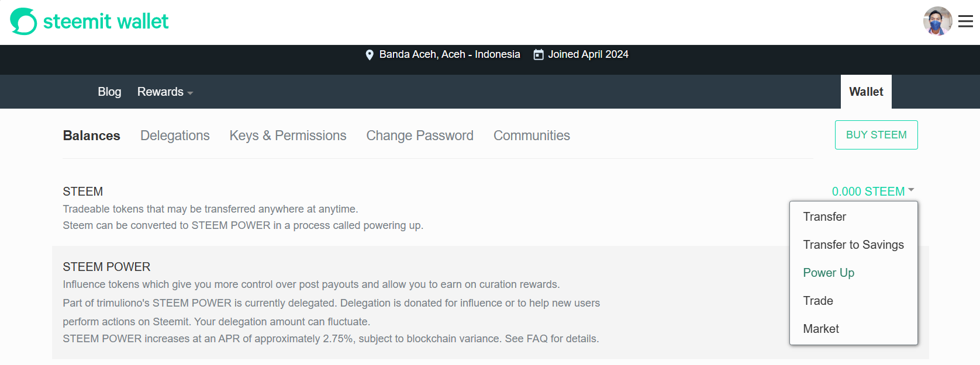Click the Steemit logo icon
This screenshot has height=365, width=980.
23,22
